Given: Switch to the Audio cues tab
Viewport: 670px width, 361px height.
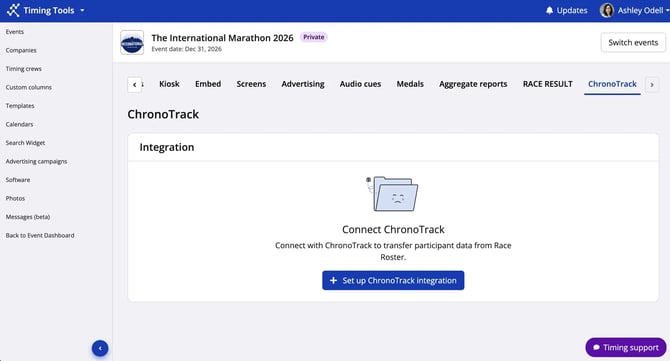Looking at the screenshot, I should [x=360, y=84].
